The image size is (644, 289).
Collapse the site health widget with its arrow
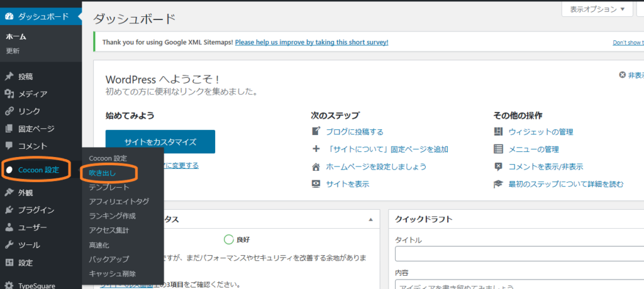click(371, 220)
